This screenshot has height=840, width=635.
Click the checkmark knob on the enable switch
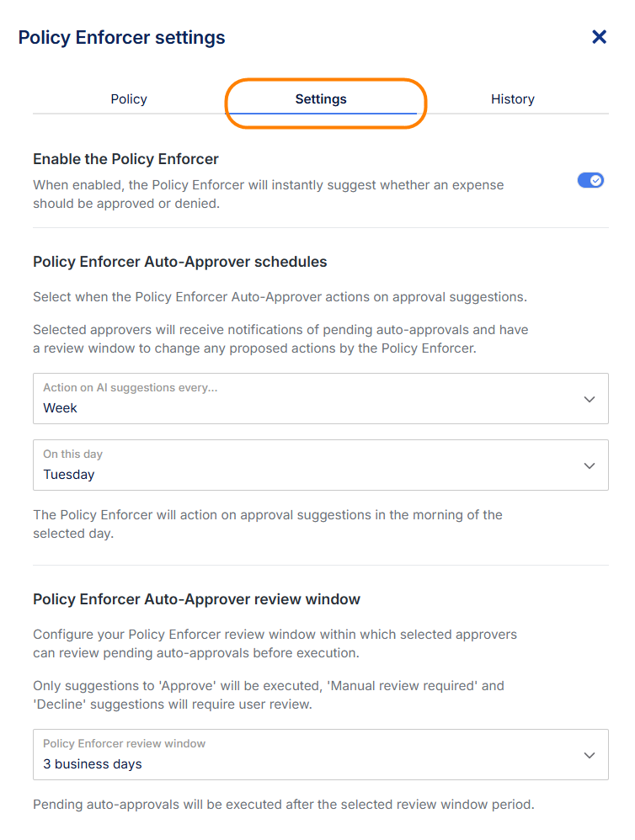click(596, 180)
